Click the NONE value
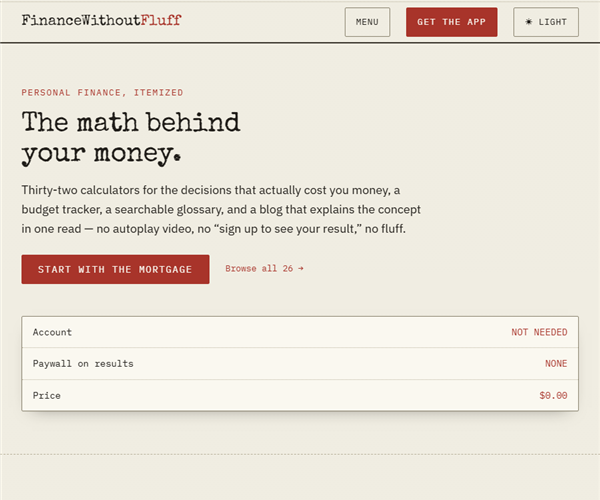The width and height of the screenshot is (600, 500). click(556, 363)
